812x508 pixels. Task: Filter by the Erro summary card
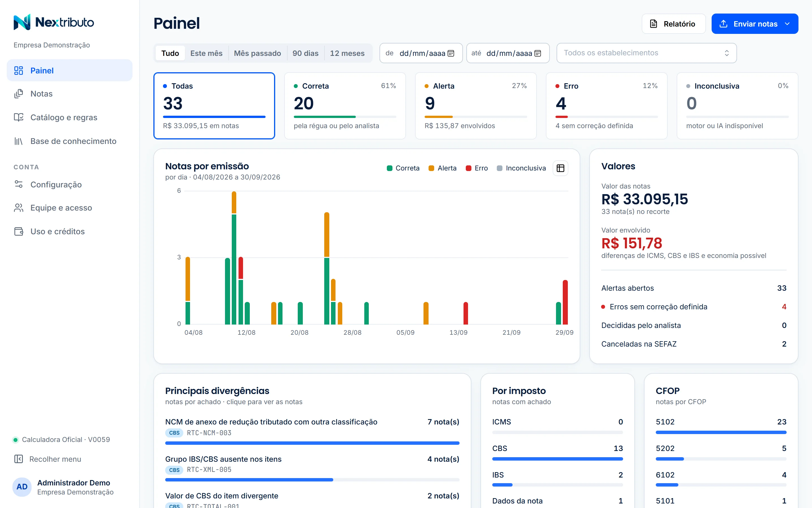coord(607,106)
